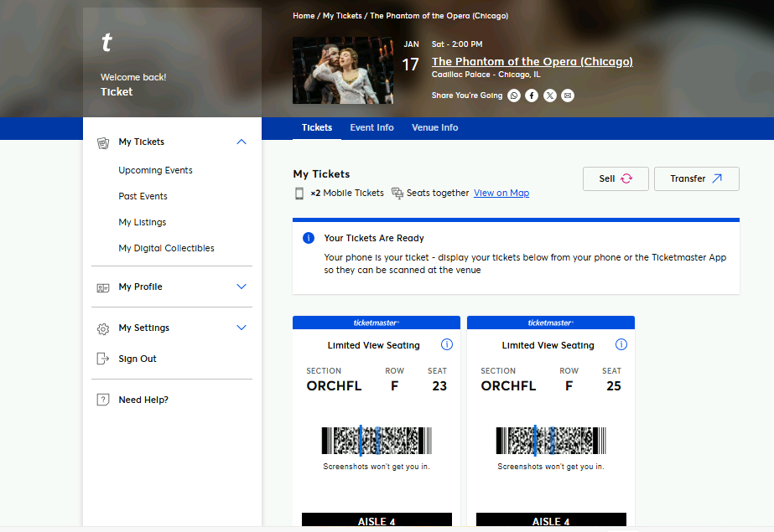Open The Phantom of the Opera event title link
Screen dimensions: 774x532
pos(532,62)
